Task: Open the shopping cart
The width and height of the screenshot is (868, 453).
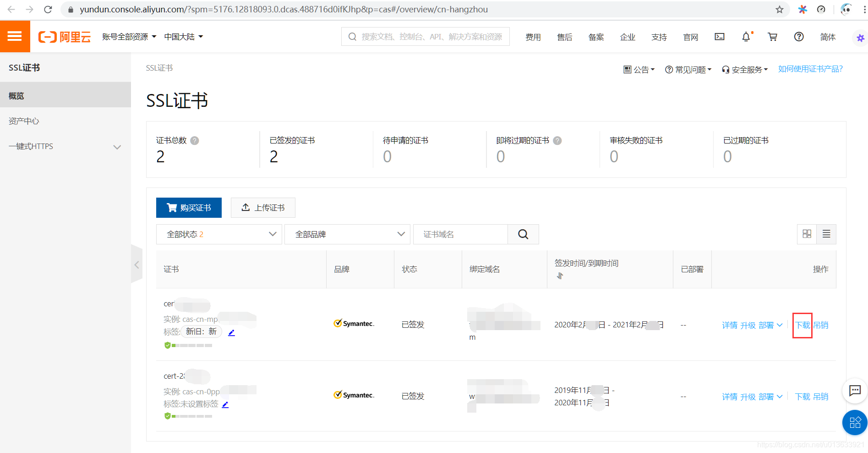Action: 773,37
